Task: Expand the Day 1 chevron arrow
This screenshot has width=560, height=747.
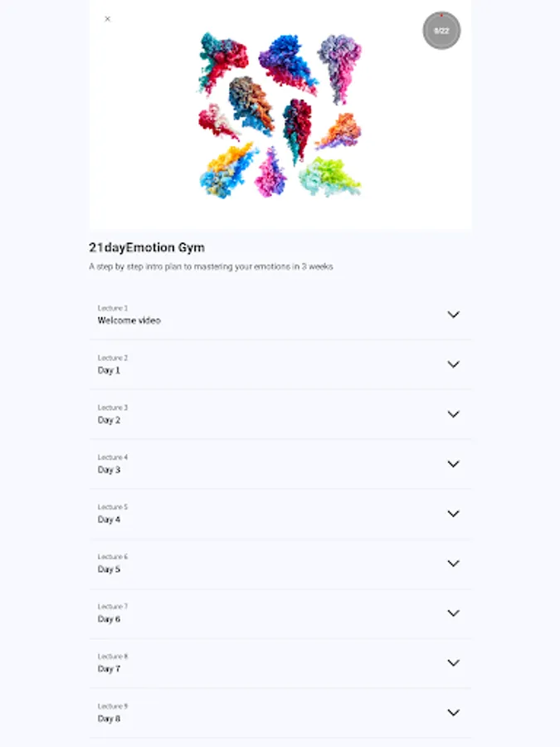Action: (453, 364)
